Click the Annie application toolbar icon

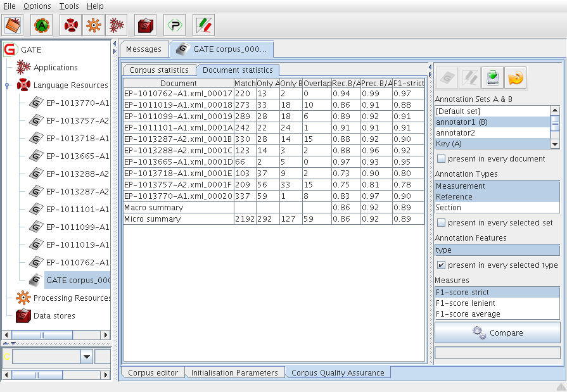point(42,25)
